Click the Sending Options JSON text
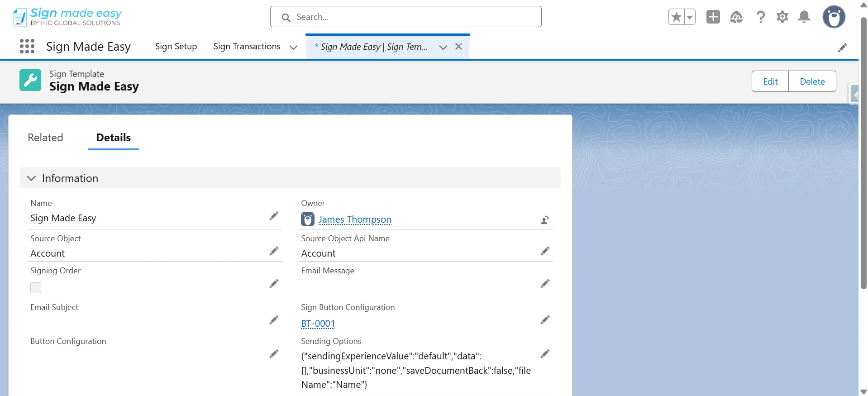Viewport: 868px width, 396px height. [x=416, y=370]
